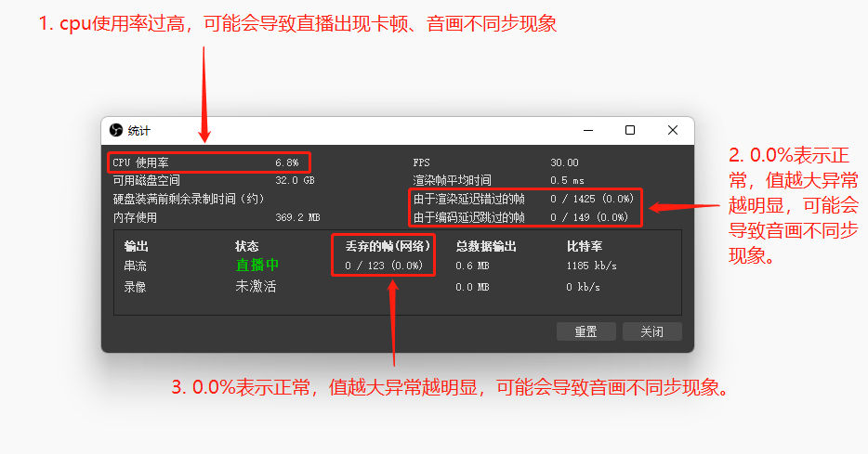The height and width of the screenshot is (454, 868).
Task: Click the 6.8% CPU usage value
Action: point(287,162)
